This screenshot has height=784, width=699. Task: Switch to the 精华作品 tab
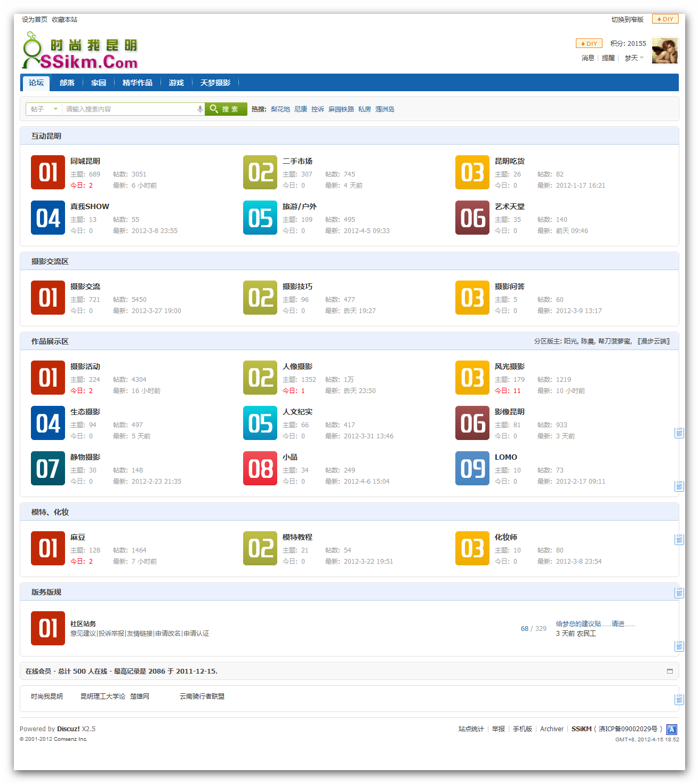pos(138,83)
